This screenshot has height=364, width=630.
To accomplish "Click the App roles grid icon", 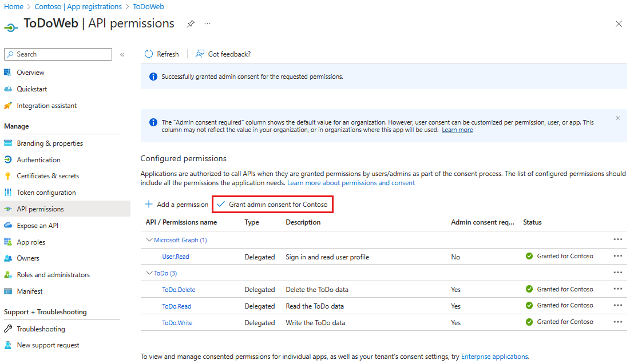I will pyautogui.click(x=7, y=242).
